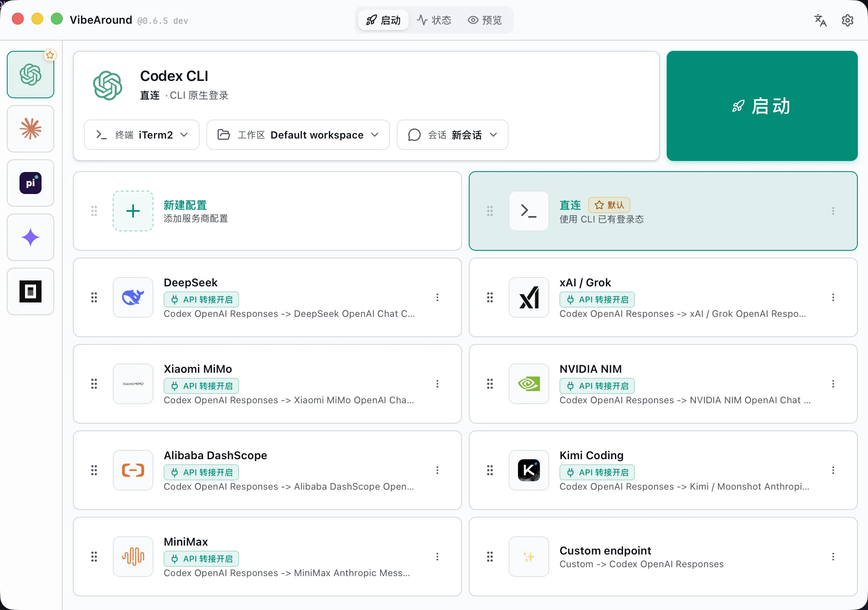Click the Alibaba DashScope bracket logo
The height and width of the screenshot is (610, 868).
pos(133,470)
